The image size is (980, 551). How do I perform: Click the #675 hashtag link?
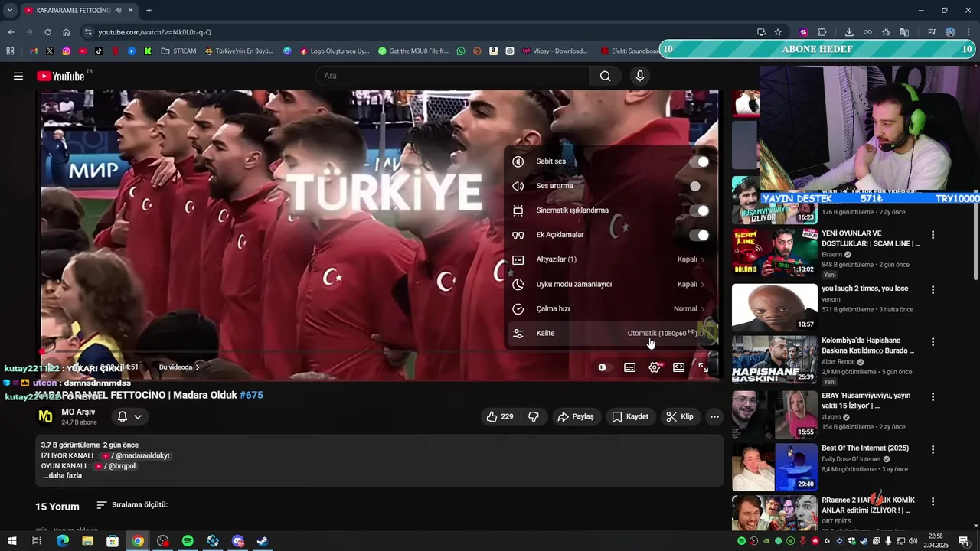[251, 396]
